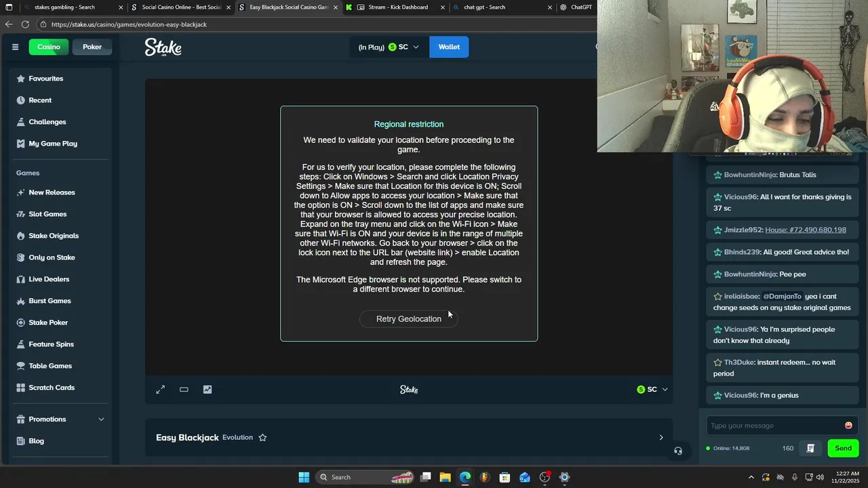The height and width of the screenshot is (488, 868).
Task: Open live support headset icon
Action: (x=678, y=451)
